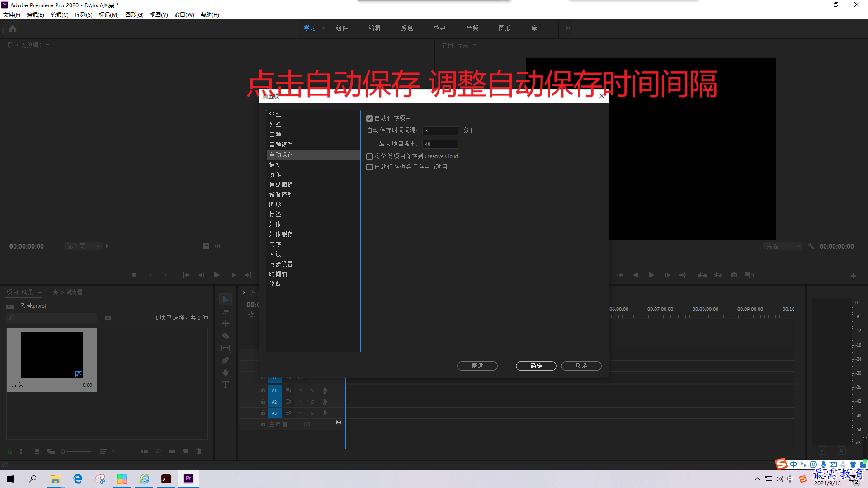Create a new bin in project panel

click(x=171, y=451)
